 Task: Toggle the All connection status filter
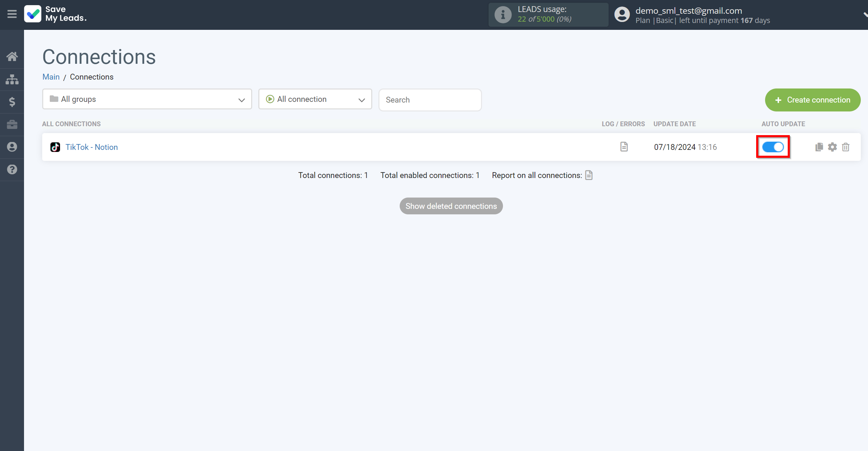pyautogui.click(x=315, y=100)
